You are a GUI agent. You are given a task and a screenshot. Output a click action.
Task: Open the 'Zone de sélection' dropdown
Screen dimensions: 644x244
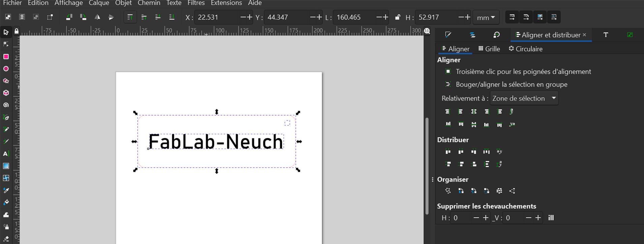point(524,98)
